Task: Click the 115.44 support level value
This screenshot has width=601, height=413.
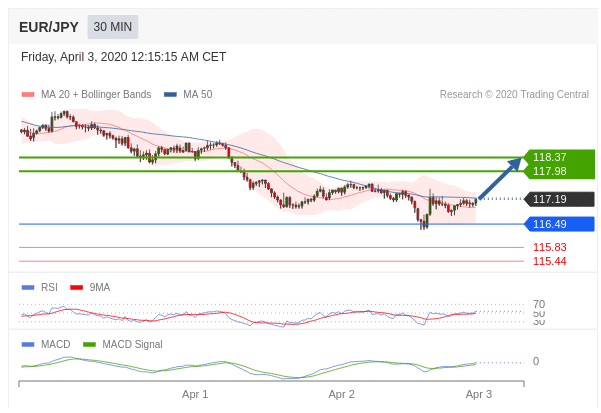Action: (550, 261)
